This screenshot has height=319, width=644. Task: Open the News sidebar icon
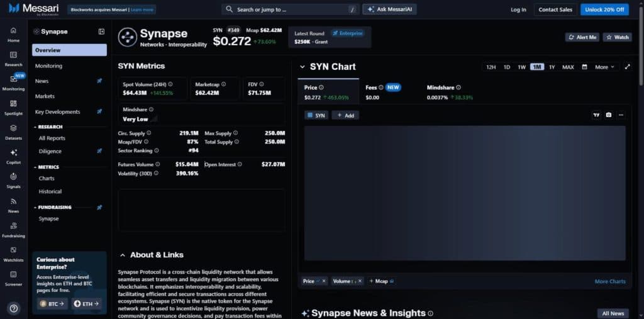[13, 201]
